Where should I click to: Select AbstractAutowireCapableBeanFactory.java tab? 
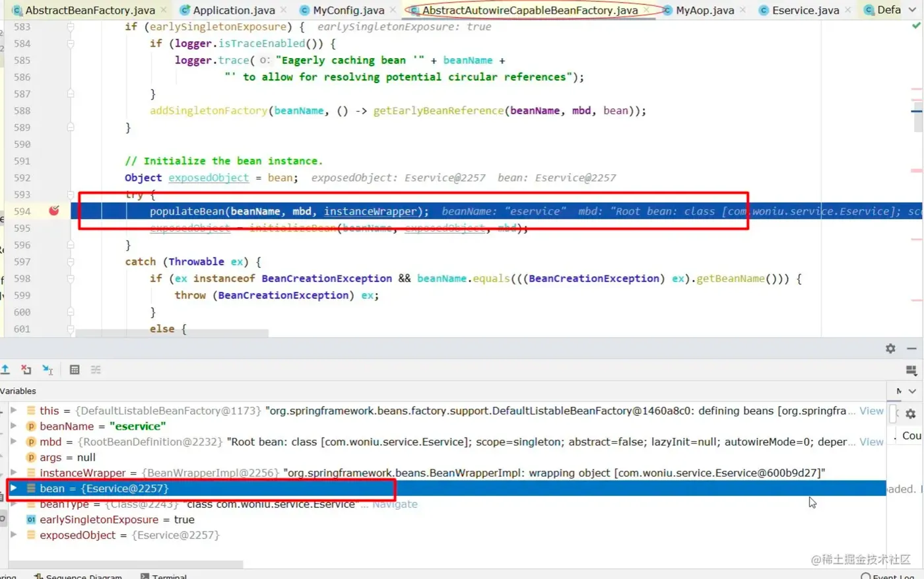click(x=530, y=10)
